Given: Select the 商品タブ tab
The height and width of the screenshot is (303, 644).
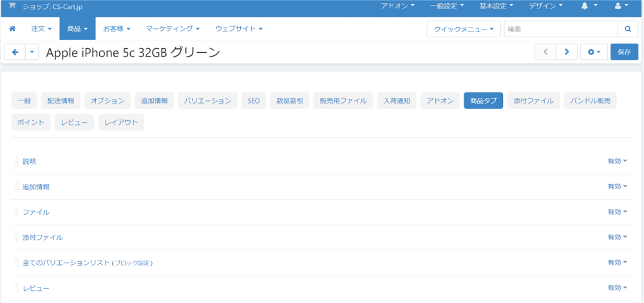Looking at the screenshot, I should (x=484, y=100).
